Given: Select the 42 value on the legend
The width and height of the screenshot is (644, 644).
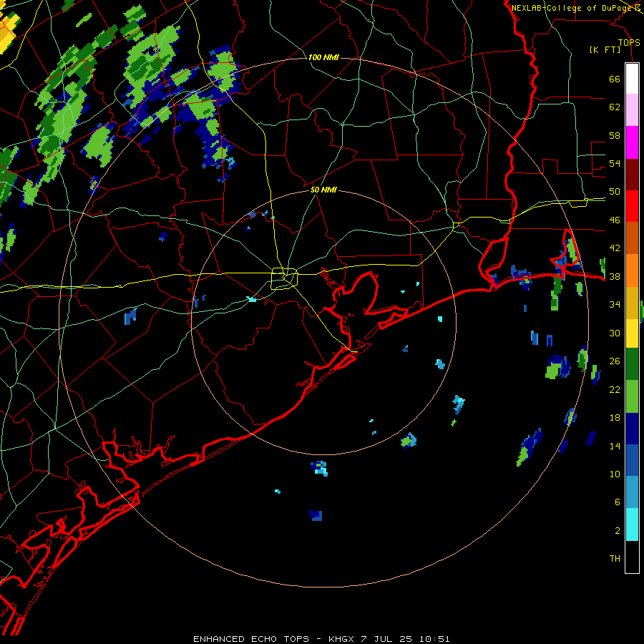Looking at the screenshot, I should (615, 248).
